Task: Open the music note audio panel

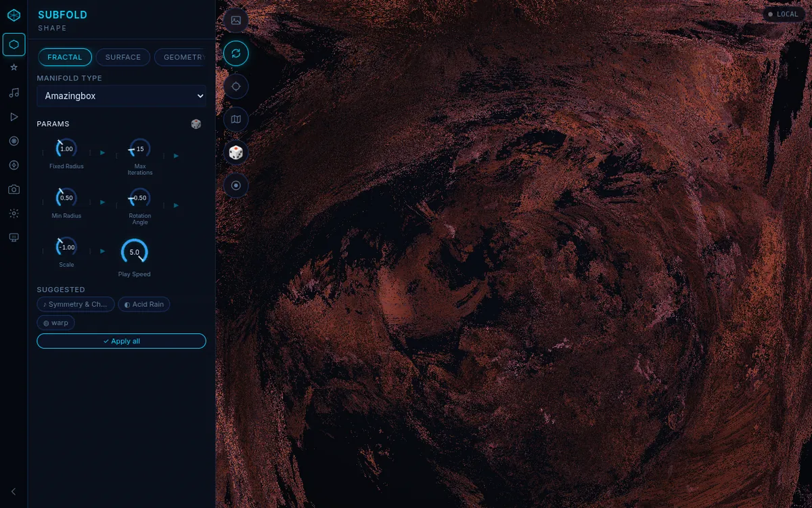Action: coord(14,93)
